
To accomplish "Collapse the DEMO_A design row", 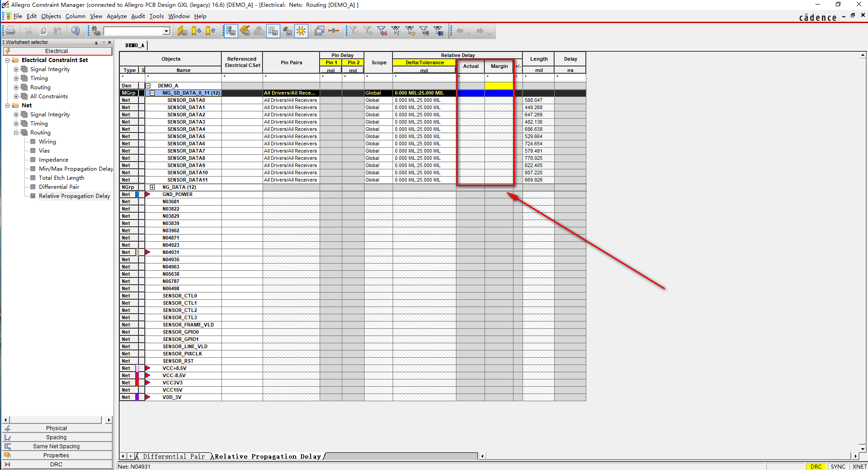I will coord(148,86).
